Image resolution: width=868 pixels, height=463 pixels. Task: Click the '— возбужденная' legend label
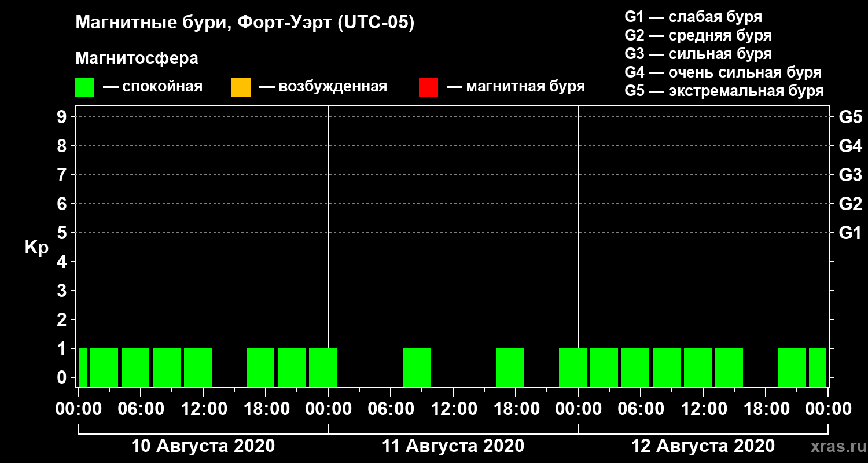tap(323, 87)
